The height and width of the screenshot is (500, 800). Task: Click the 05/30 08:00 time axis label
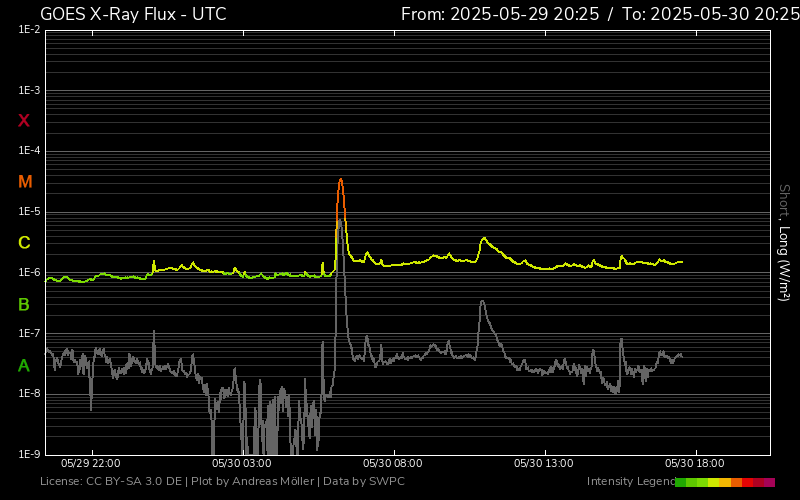click(393, 464)
